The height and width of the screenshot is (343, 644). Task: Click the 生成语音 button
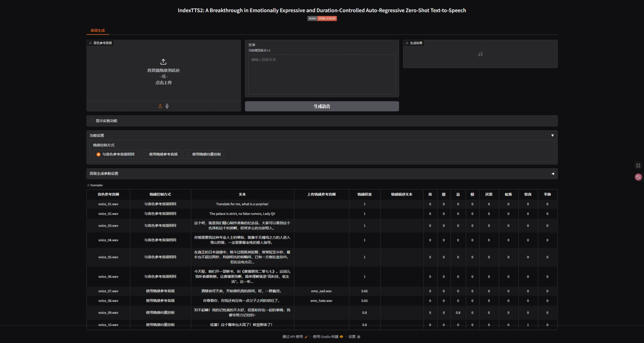click(x=322, y=106)
